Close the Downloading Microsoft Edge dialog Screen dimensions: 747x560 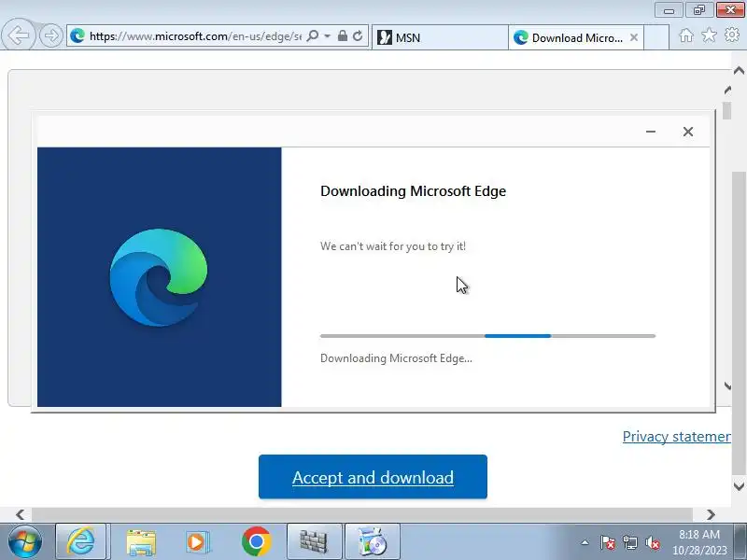(x=688, y=132)
